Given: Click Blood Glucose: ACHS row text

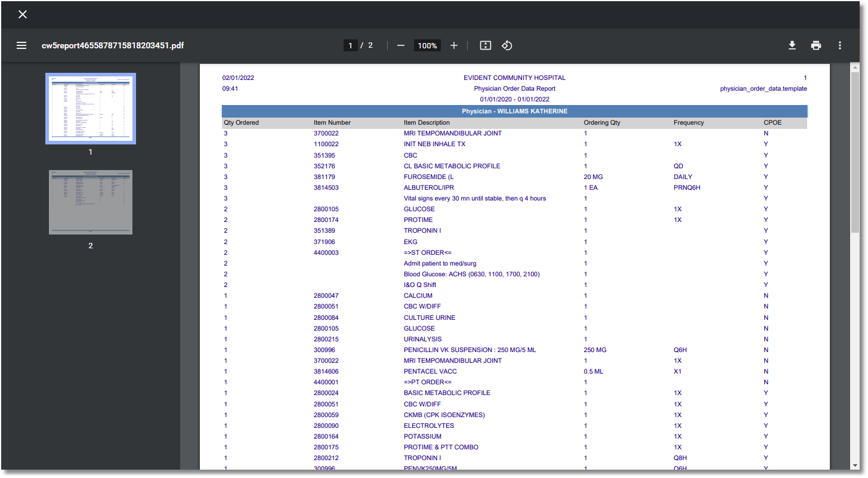Looking at the screenshot, I should click(472, 274).
